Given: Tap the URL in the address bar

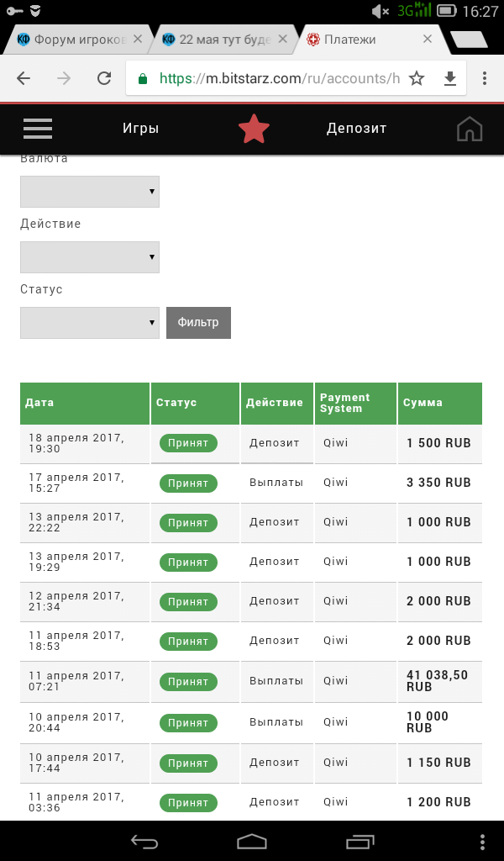Looking at the screenshot, I should point(277,78).
